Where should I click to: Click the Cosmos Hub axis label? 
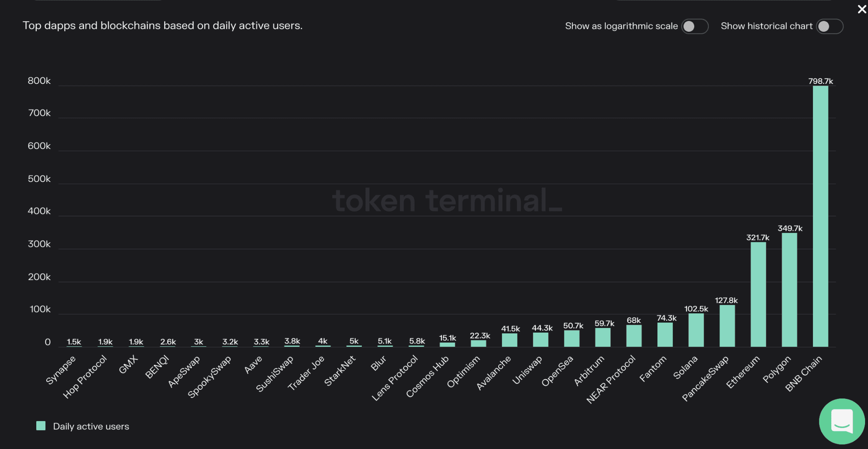427,376
